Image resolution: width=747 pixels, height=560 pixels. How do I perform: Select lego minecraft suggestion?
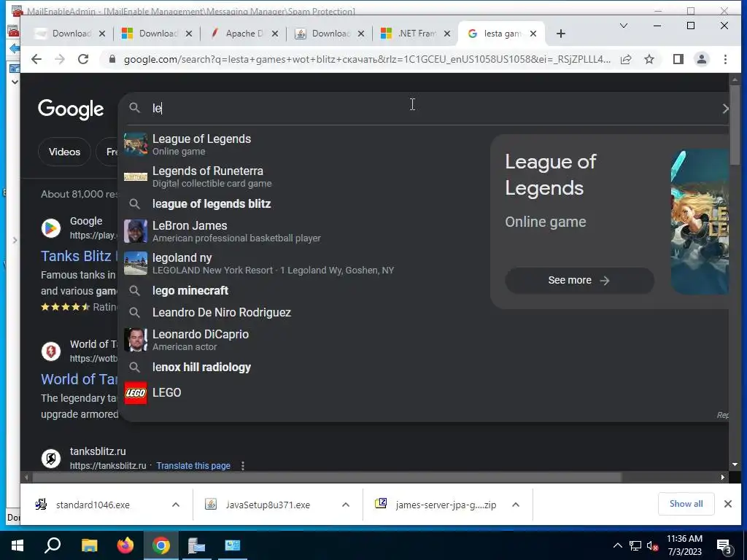coord(305,290)
